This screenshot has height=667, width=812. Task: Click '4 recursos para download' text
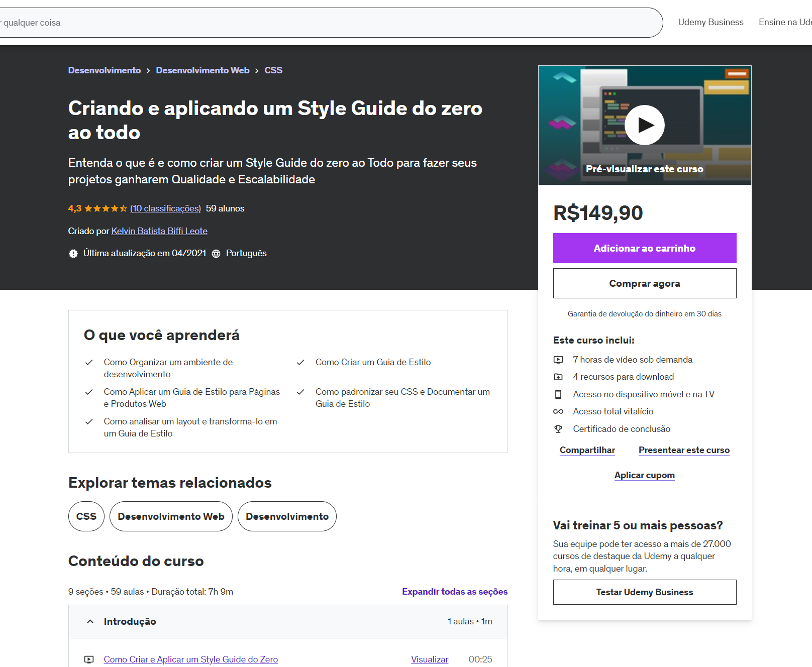(x=624, y=377)
